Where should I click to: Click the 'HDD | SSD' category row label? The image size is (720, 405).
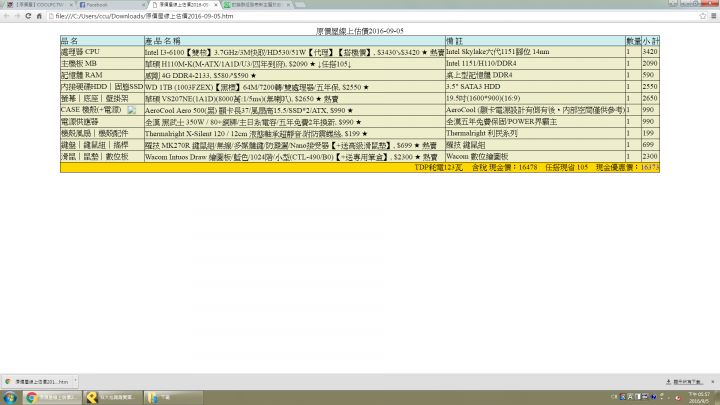pos(102,87)
